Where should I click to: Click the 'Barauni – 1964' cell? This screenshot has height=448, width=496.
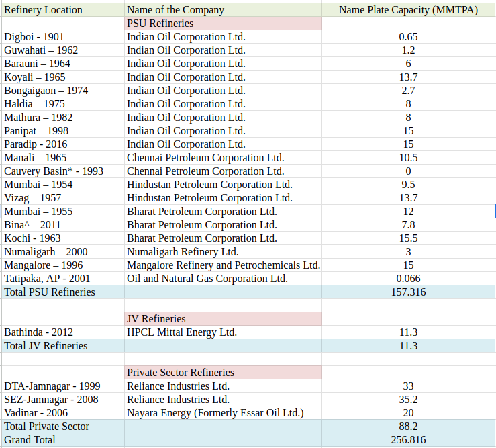click(x=63, y=64)
